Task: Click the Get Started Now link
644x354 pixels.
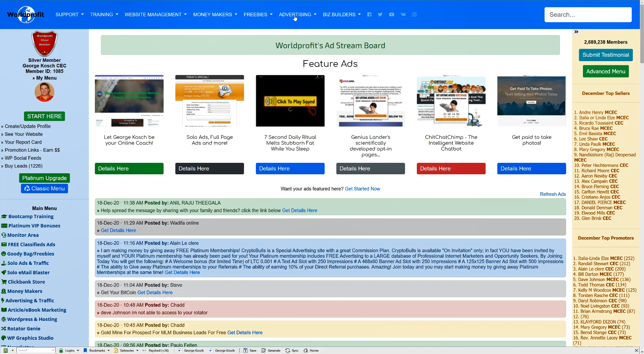Action: click(x=363, y=189)
